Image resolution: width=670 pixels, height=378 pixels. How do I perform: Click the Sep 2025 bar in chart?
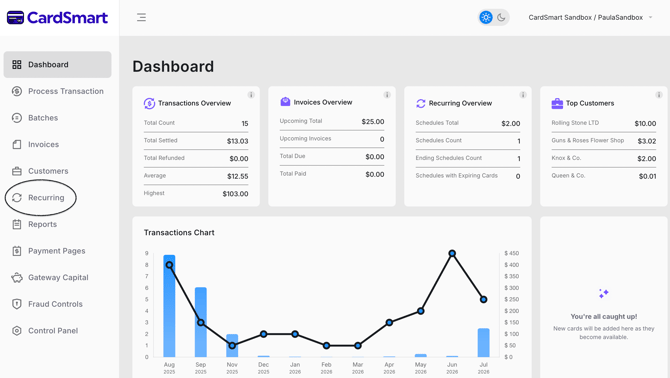(x=201, y=322)
